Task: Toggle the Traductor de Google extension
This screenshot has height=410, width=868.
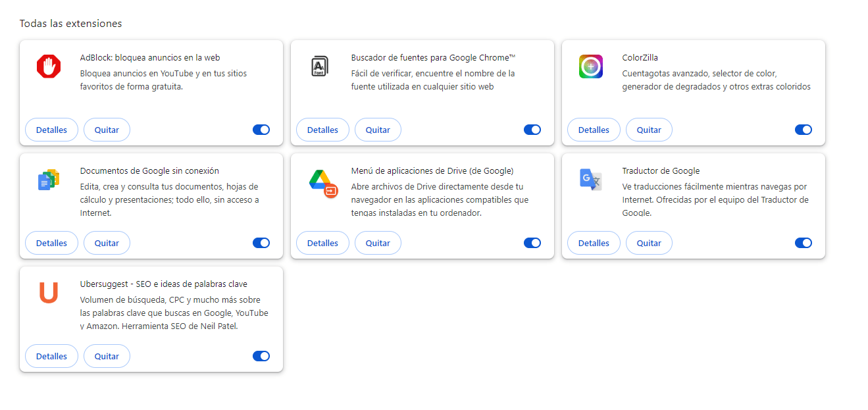Action: click(804, 243)
